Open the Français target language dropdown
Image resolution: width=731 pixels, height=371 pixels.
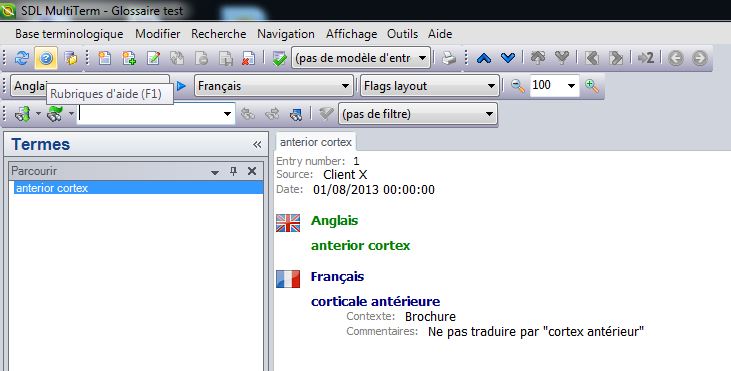point(345,86)
